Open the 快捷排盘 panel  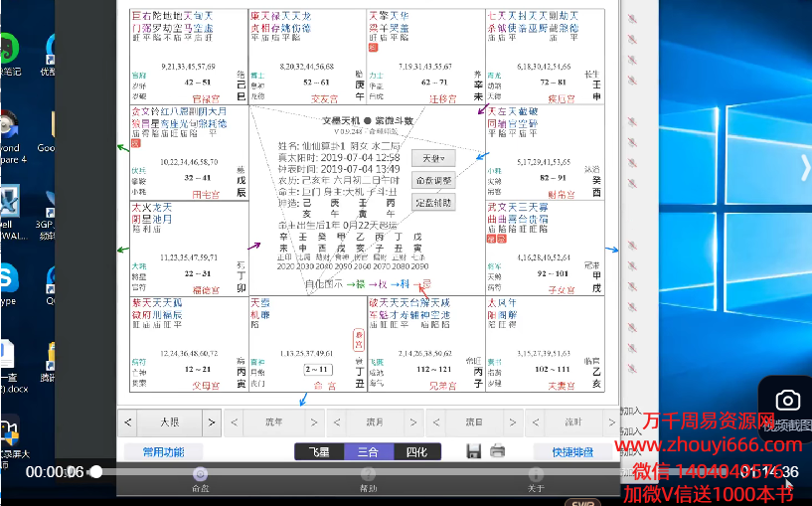tap(573, 452)
